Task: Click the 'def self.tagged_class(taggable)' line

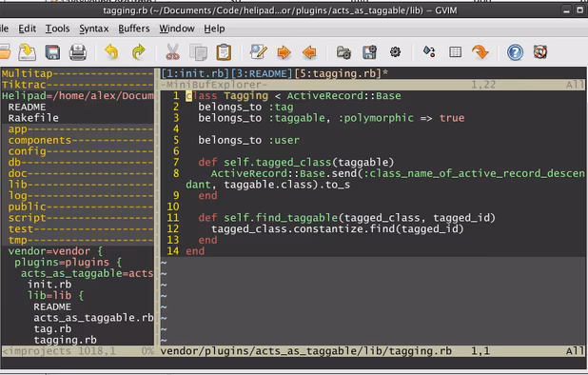Action: 296,163
